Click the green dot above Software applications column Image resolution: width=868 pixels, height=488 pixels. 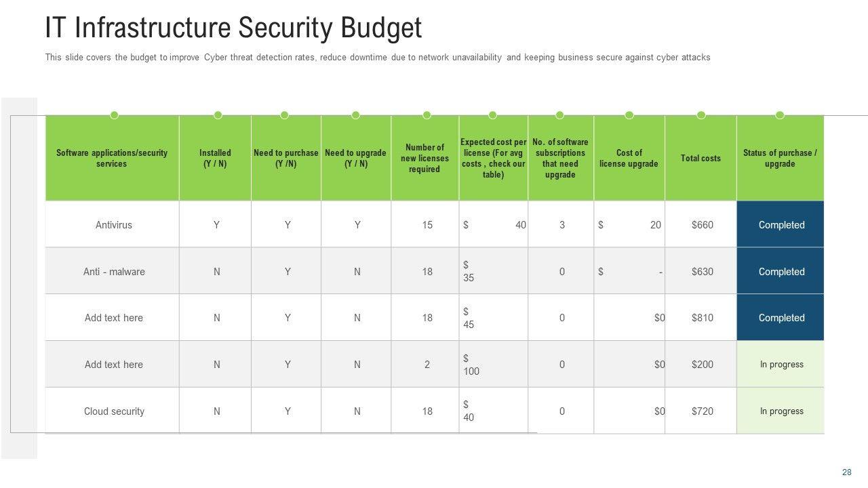click(x=114, y=115)
